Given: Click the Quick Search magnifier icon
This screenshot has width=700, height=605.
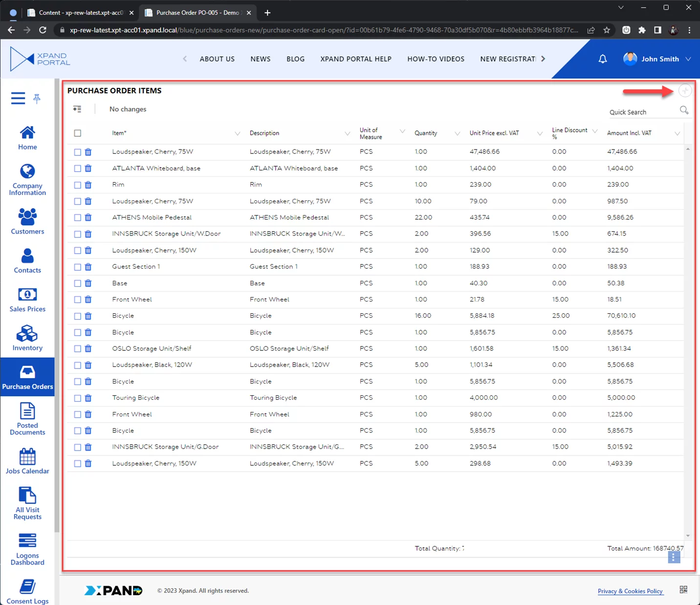Looking at the screenshot, I should click(684, 110).
